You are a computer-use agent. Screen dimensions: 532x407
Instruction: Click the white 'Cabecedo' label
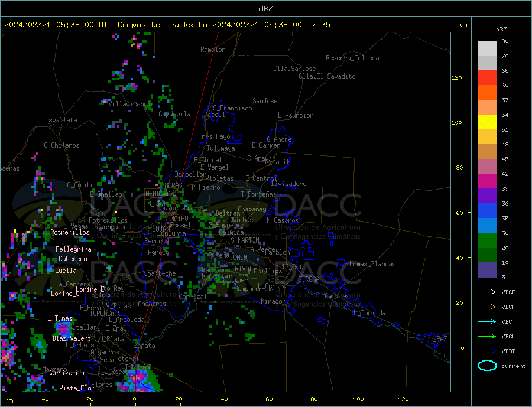[x=73, y=259]
